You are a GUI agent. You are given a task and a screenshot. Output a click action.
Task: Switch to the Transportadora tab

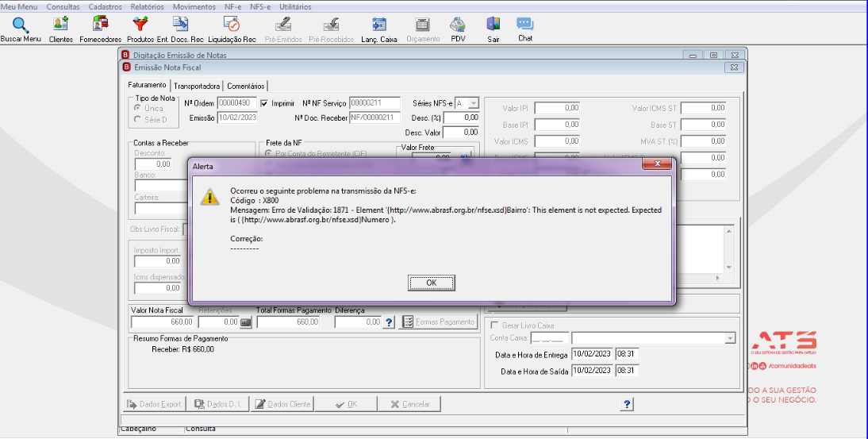(197, 86)
